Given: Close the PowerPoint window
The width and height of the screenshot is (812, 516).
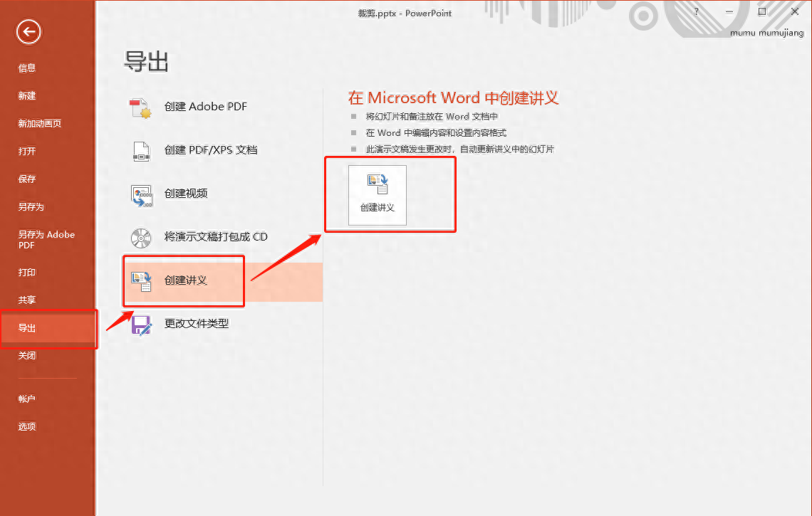Looking at the screenshot, I should [795, 11].
